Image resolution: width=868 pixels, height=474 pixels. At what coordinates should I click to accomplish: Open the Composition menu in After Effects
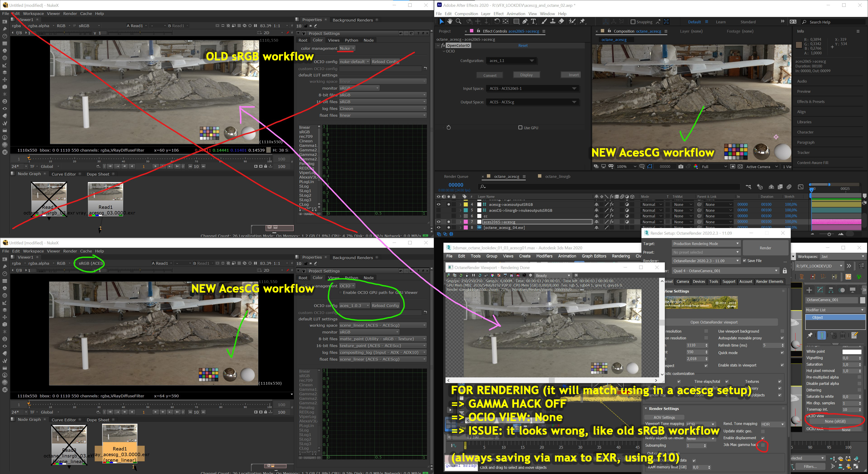pyautogui.click(x=466, y=14)
